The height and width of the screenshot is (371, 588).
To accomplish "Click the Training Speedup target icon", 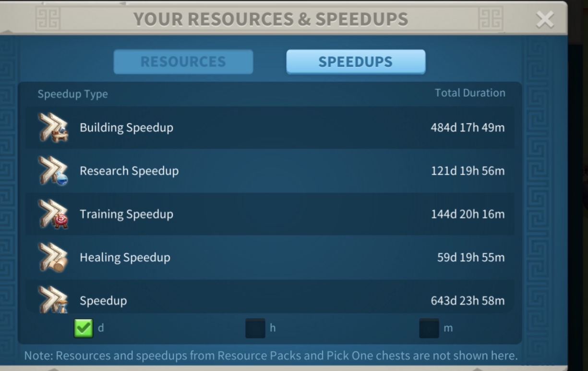I will [x=53, y=214].
